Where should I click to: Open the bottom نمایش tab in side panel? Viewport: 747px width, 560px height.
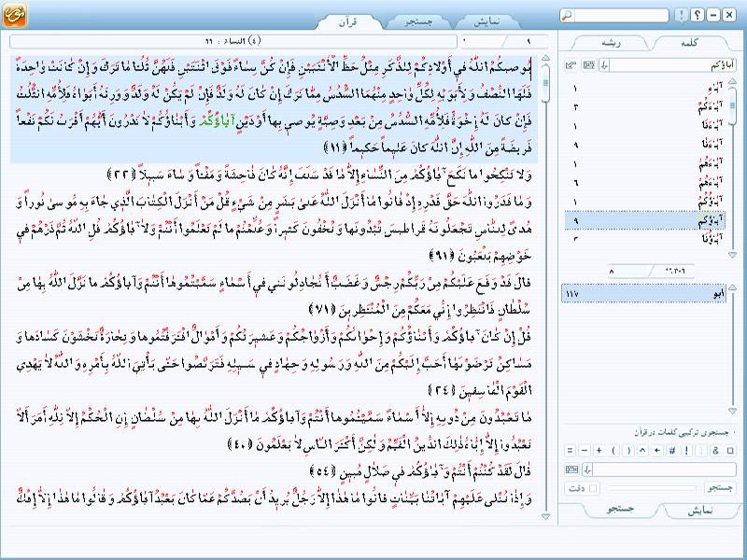[x=699, y=510]
